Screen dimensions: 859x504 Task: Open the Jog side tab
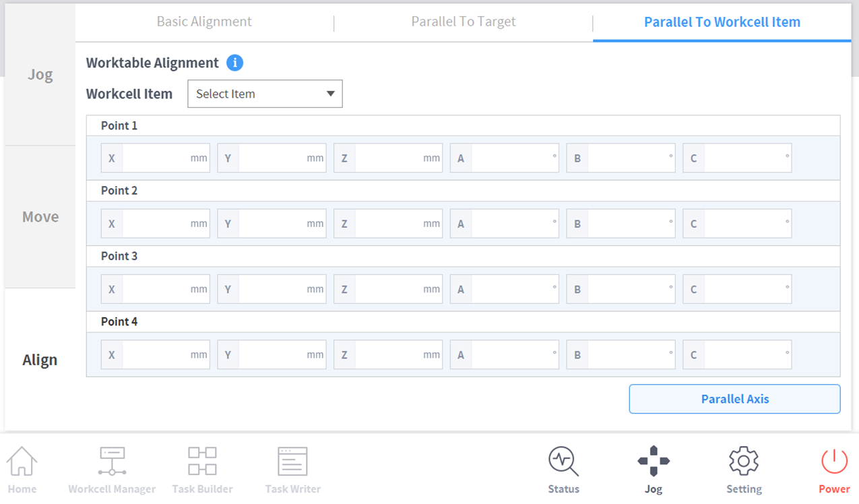coord(40,74)
